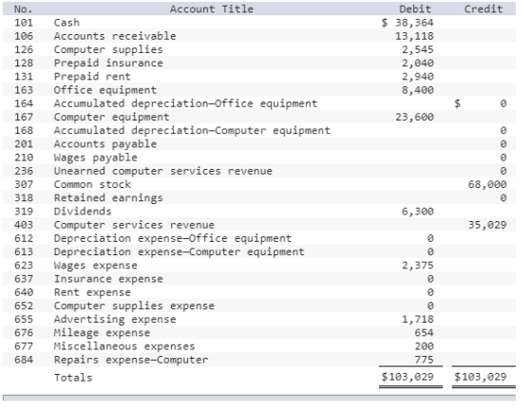Screen dimensions: 532x409
Task: Select the Common stock credit 68,000
Action: coord(487,184)
